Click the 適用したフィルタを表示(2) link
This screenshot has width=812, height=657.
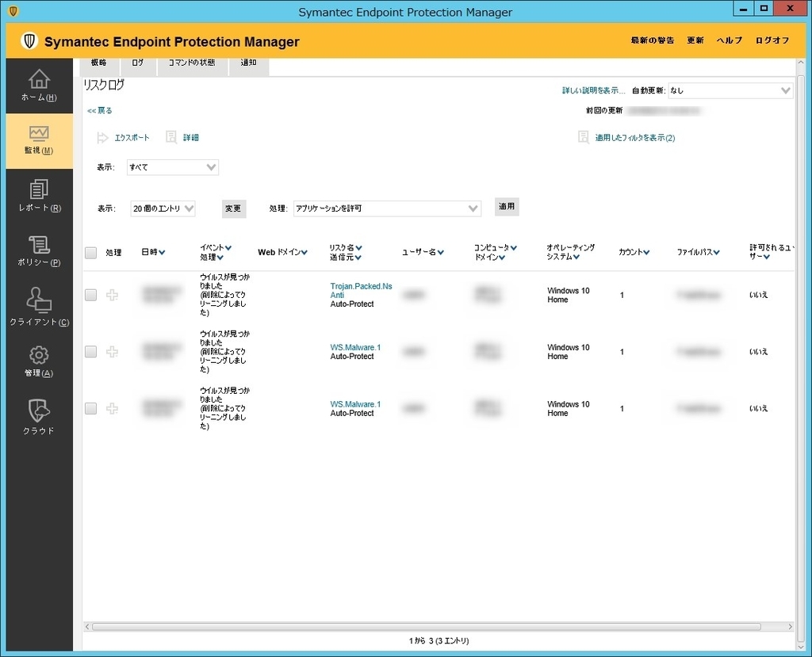(x=635, y=138)
